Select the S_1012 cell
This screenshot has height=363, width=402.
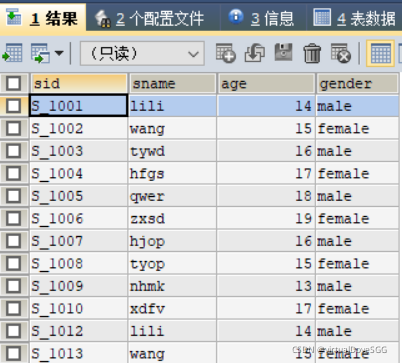(79, 331)
